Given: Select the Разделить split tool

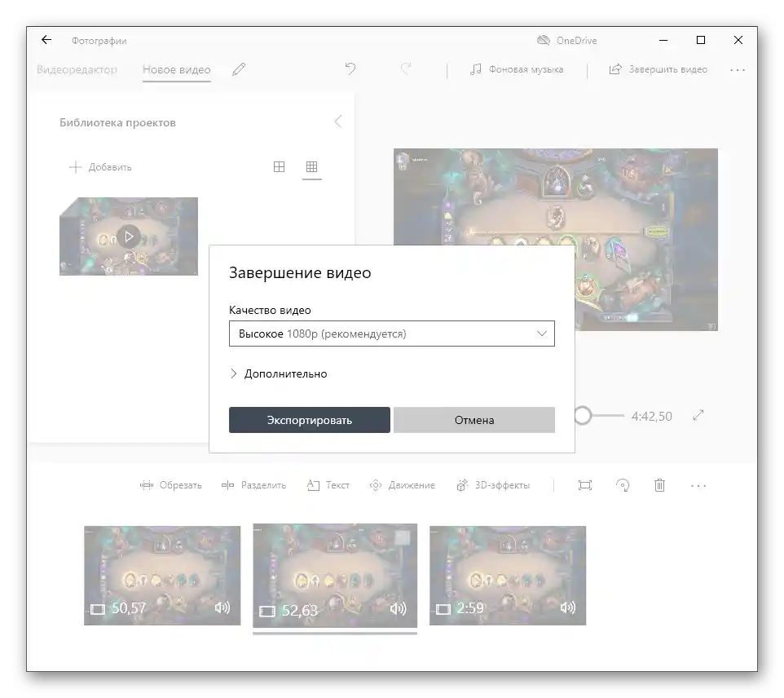Looking at the screenshot, I should point(254,485).
